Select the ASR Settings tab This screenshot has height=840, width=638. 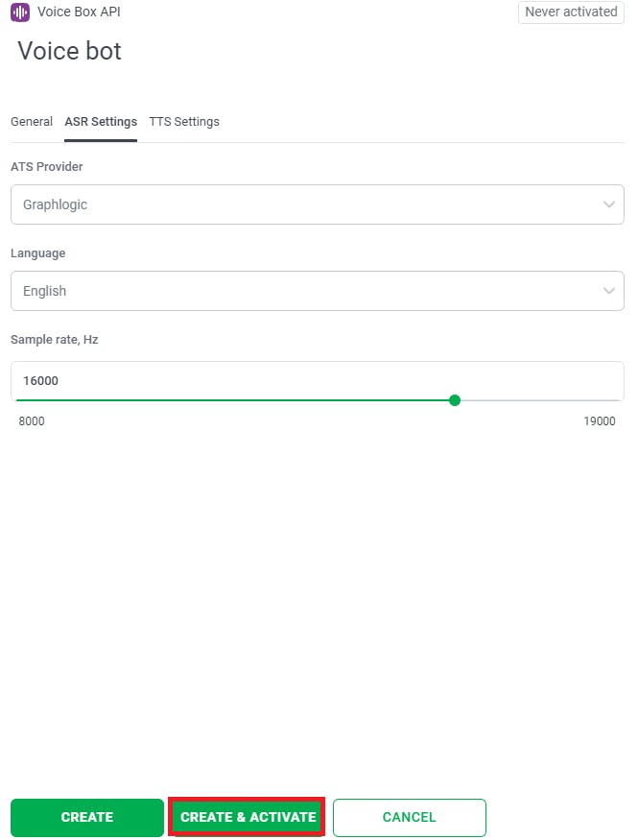click(x=101, y=122)
